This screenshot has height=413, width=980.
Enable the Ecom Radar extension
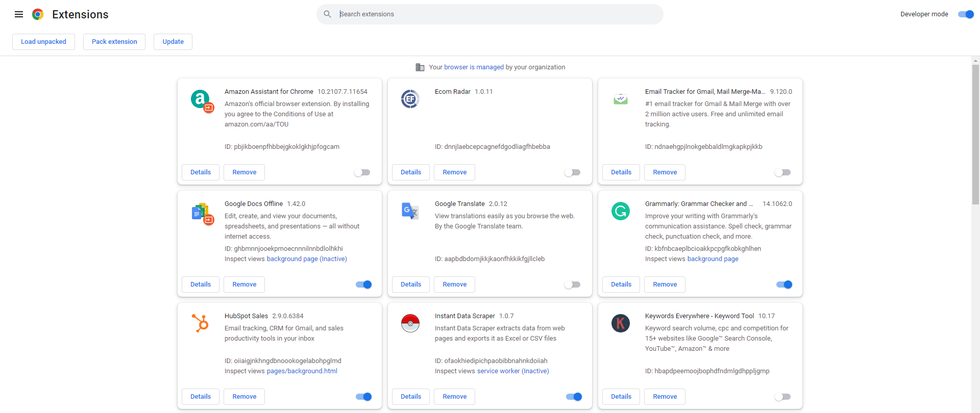coord(572,172)
